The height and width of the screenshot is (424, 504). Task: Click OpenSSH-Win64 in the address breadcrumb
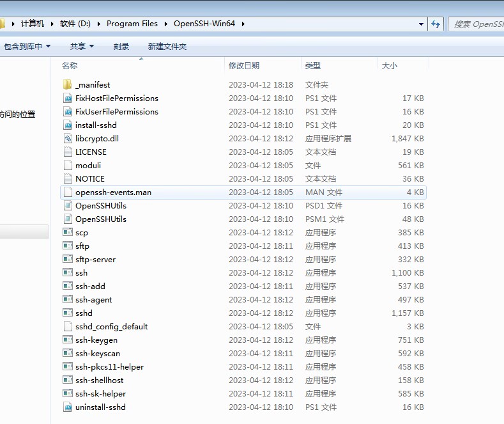204,24
